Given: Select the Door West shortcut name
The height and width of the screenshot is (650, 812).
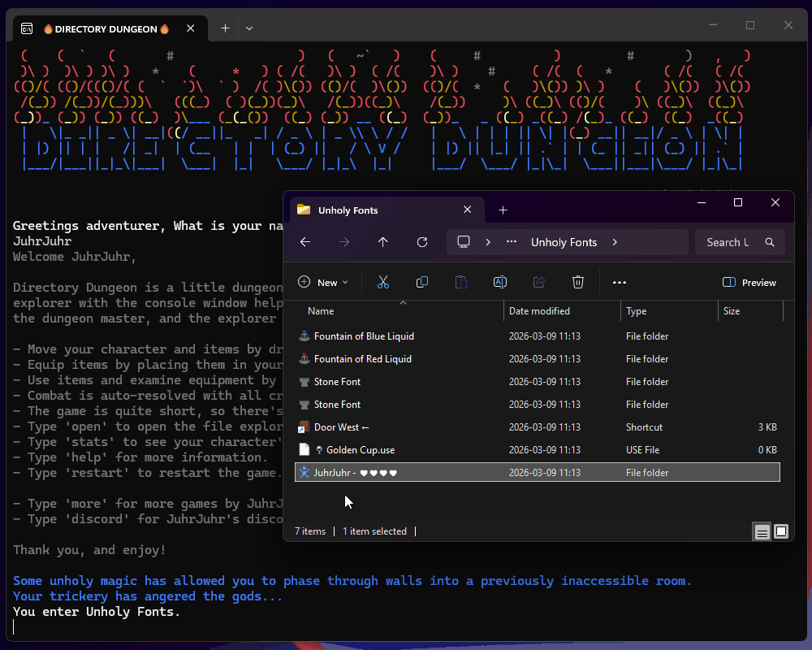Looking at the screenshot, I should tap(341, 427).
